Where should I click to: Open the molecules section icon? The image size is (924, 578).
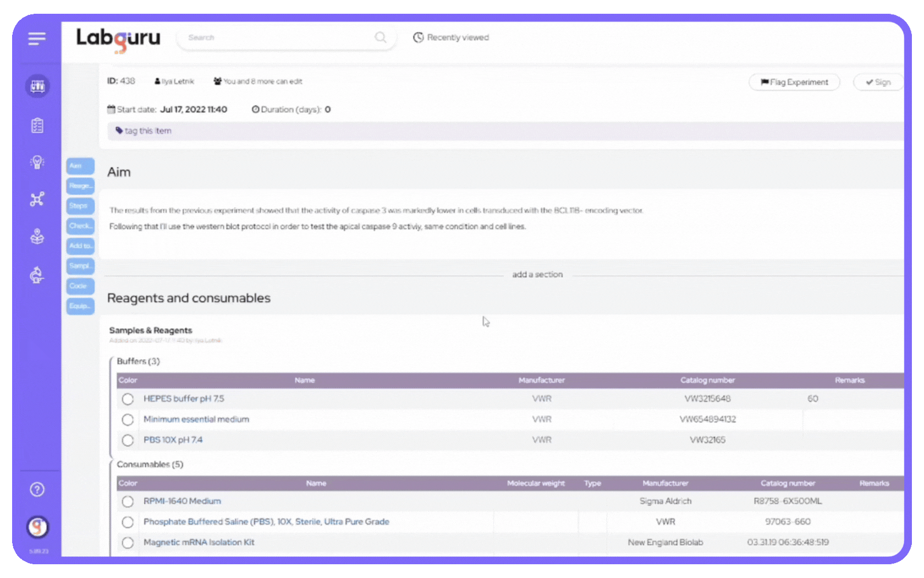[37, 199]
